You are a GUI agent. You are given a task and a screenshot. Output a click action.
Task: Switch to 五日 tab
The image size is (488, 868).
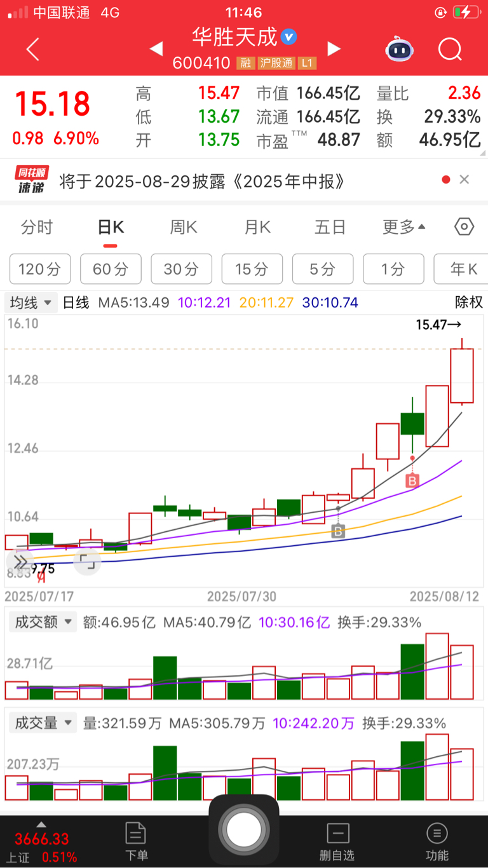[x=330, y=227]
